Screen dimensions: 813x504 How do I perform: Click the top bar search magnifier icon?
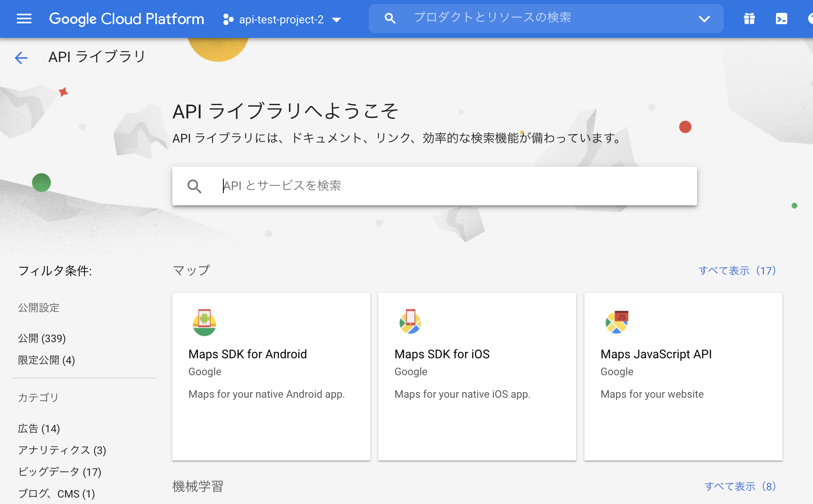click(390, 18)
